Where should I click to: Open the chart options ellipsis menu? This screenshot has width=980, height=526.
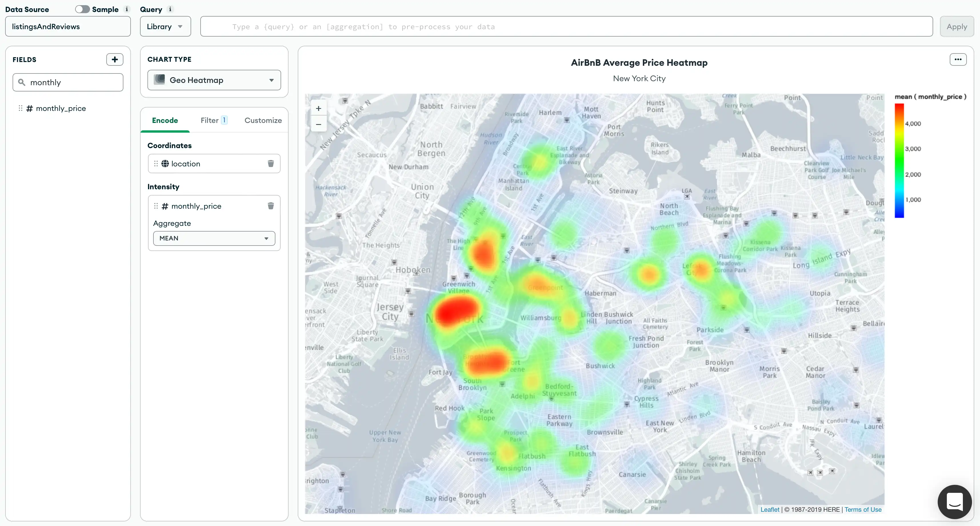point(958,59)
